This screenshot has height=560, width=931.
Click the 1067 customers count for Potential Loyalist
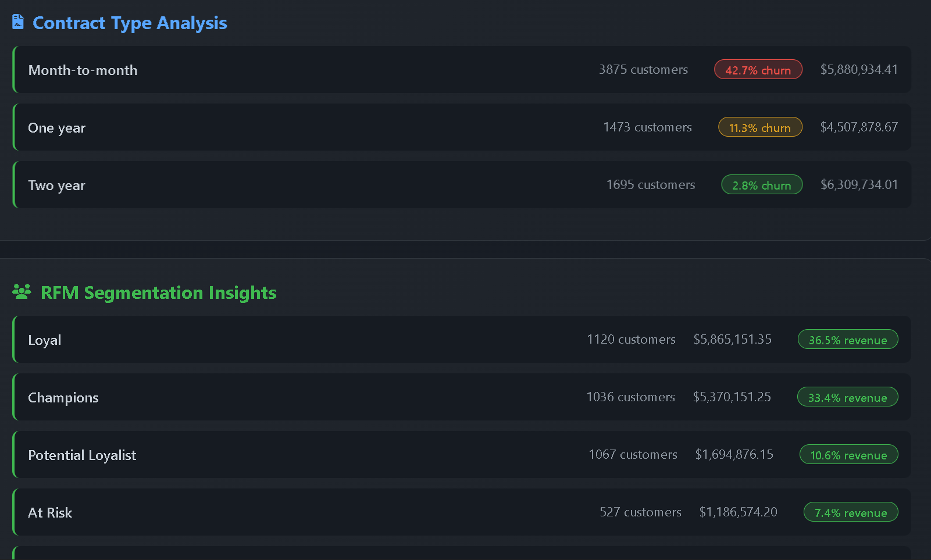(x=633, y=455)
